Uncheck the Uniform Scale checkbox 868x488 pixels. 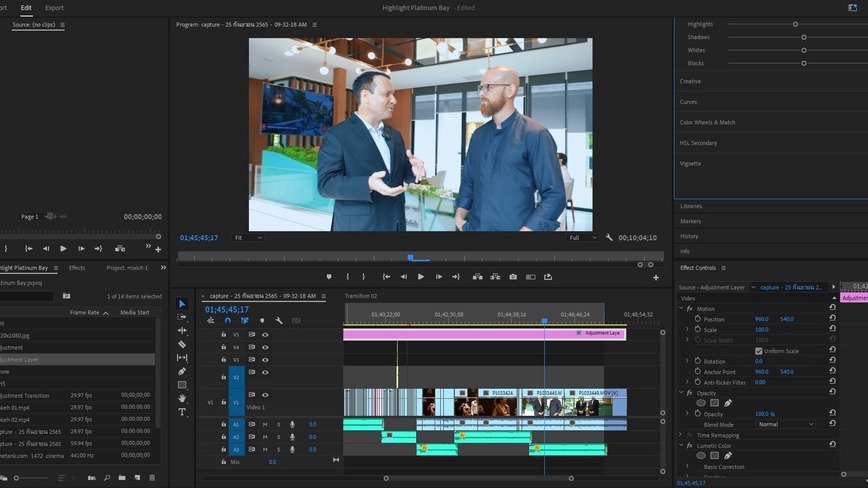click(759, 351)
